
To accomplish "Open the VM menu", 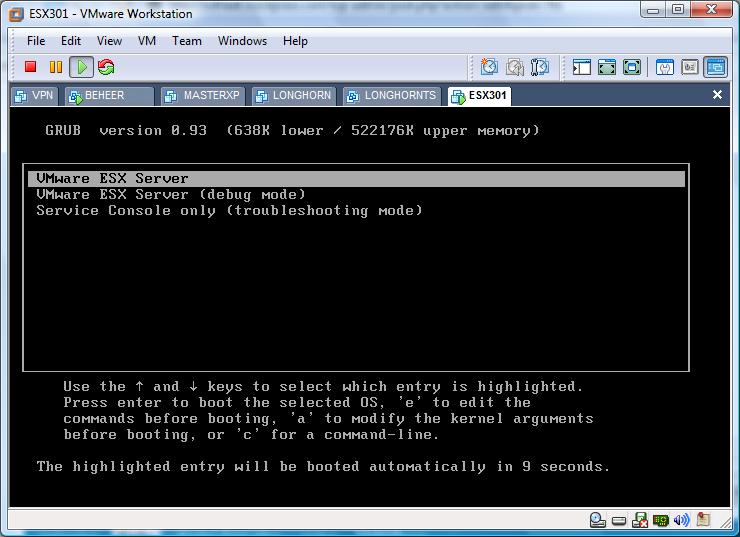I will coord(147,41).
